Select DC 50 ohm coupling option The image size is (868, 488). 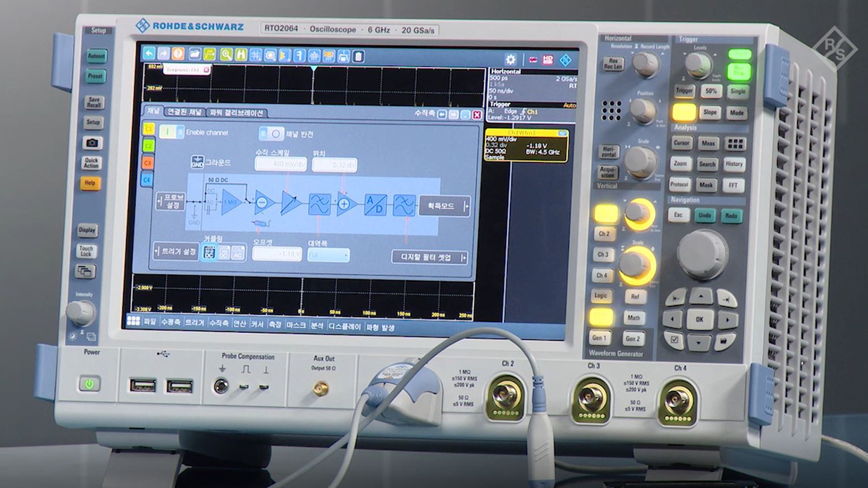(x=208, y=252)
